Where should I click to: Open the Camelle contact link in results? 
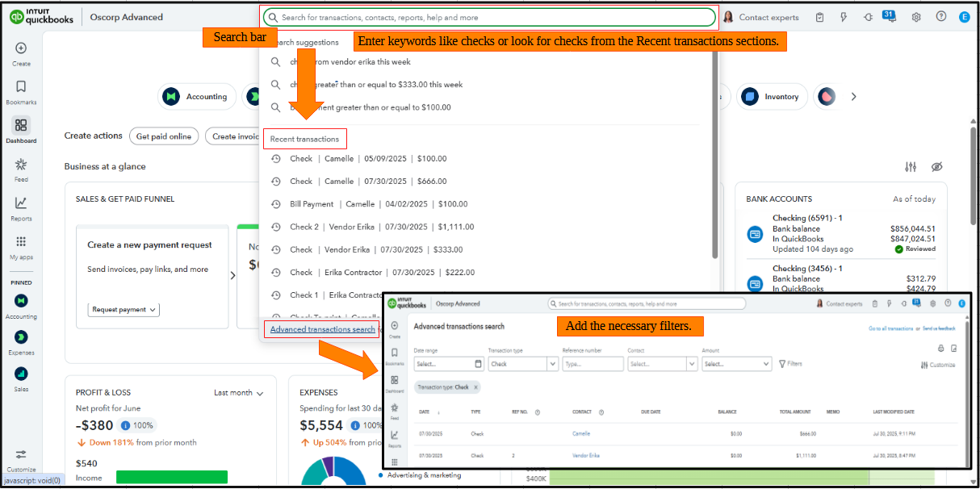pos(581,433)
